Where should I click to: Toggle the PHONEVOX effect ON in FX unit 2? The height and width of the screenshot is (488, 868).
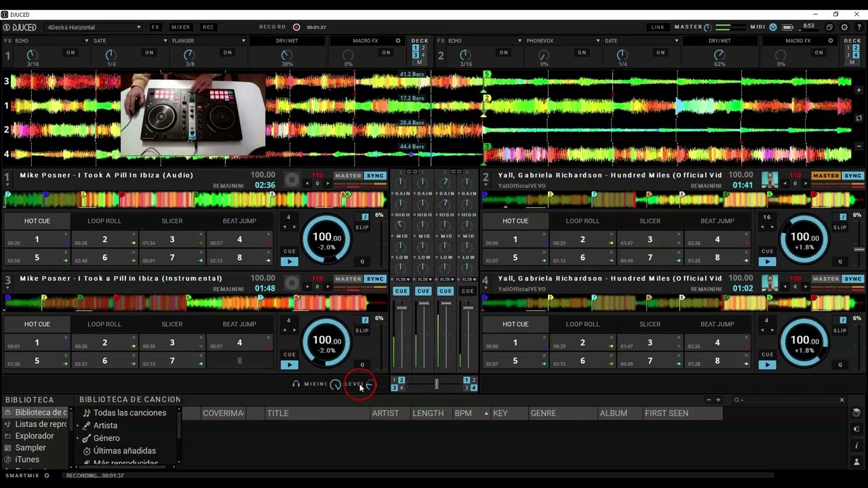click(582, 52)
